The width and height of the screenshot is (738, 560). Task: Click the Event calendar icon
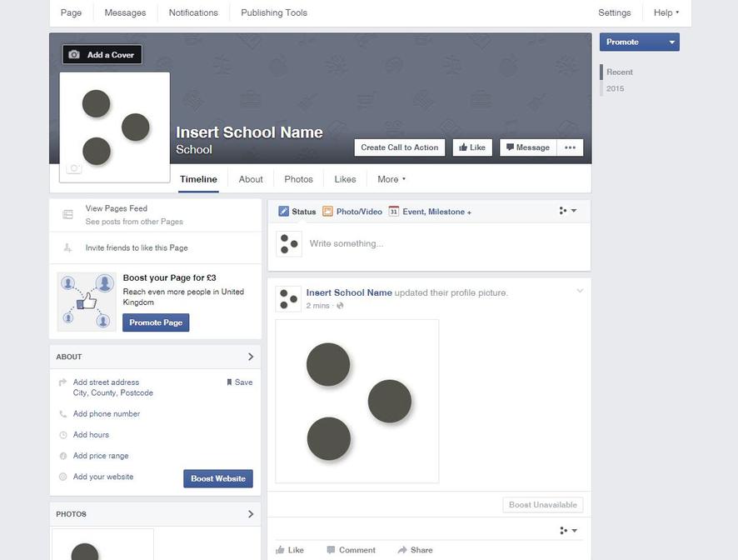pos(393,212)
